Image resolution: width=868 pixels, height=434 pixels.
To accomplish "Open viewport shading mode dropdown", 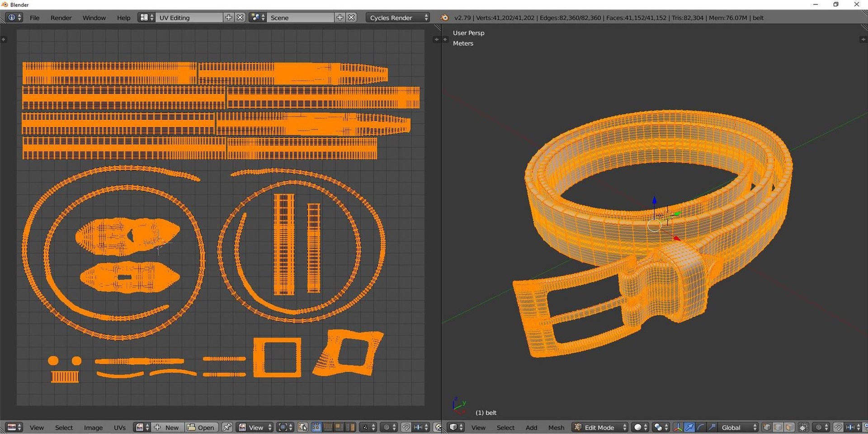I will [640, 427].
